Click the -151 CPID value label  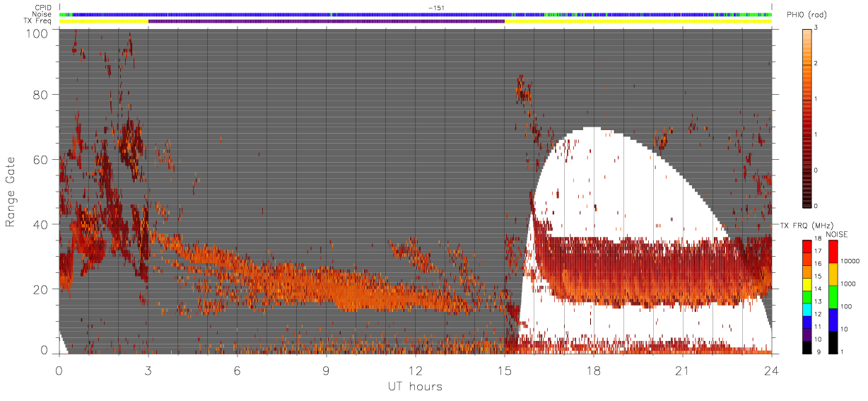436,8
